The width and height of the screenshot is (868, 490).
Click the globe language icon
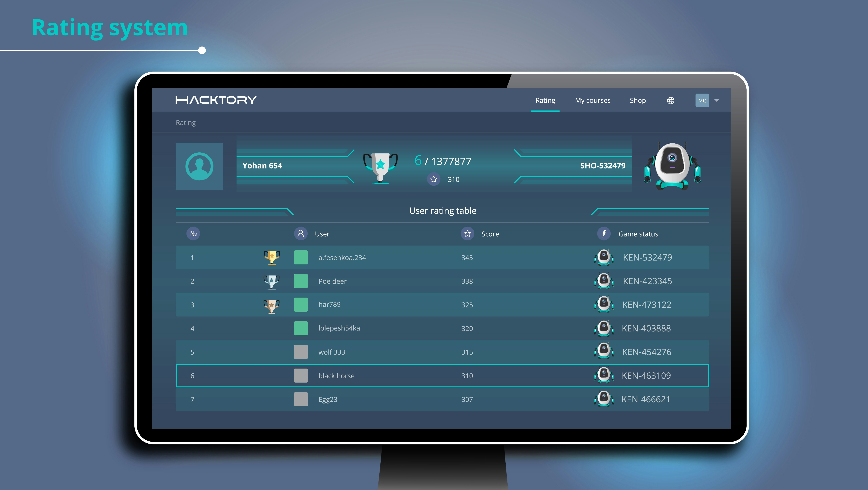tap(671, 100)
